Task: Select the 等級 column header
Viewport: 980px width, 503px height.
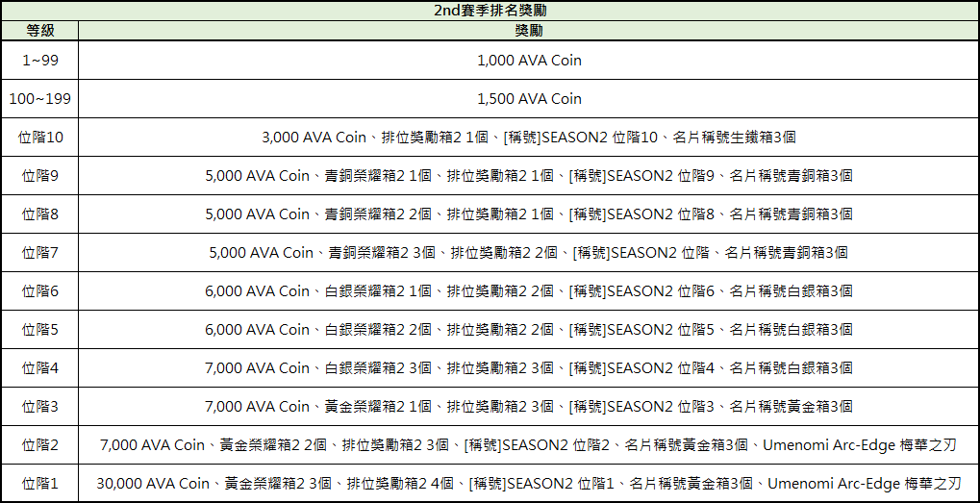Action: point(39,31)
